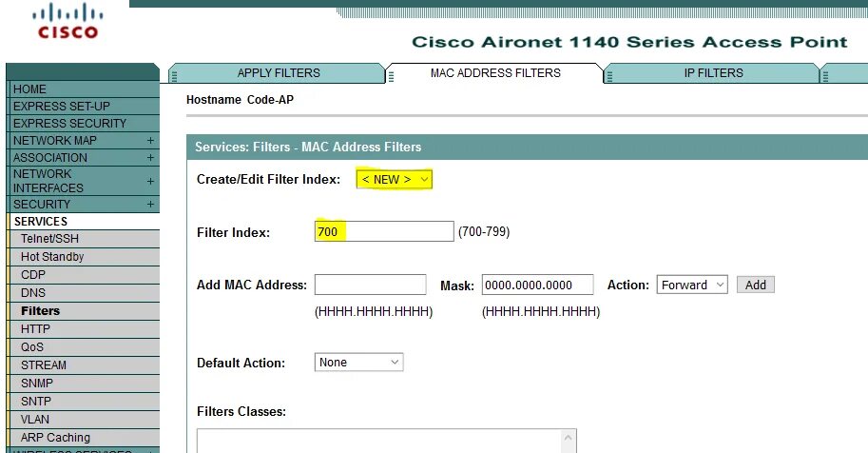Click the Mask input field
The image size is (868, 453).
[537, 285]
